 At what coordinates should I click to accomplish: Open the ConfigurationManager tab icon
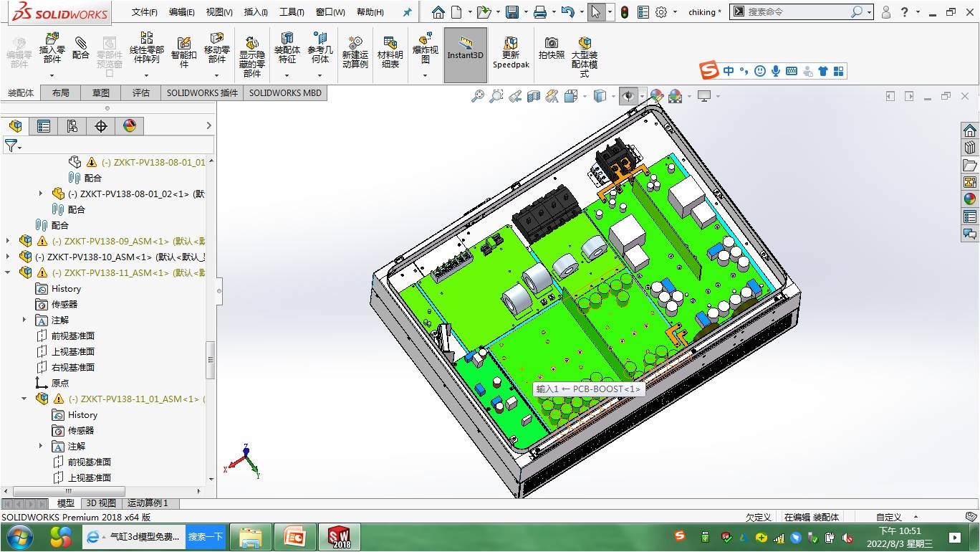click(x=72, y=126)
